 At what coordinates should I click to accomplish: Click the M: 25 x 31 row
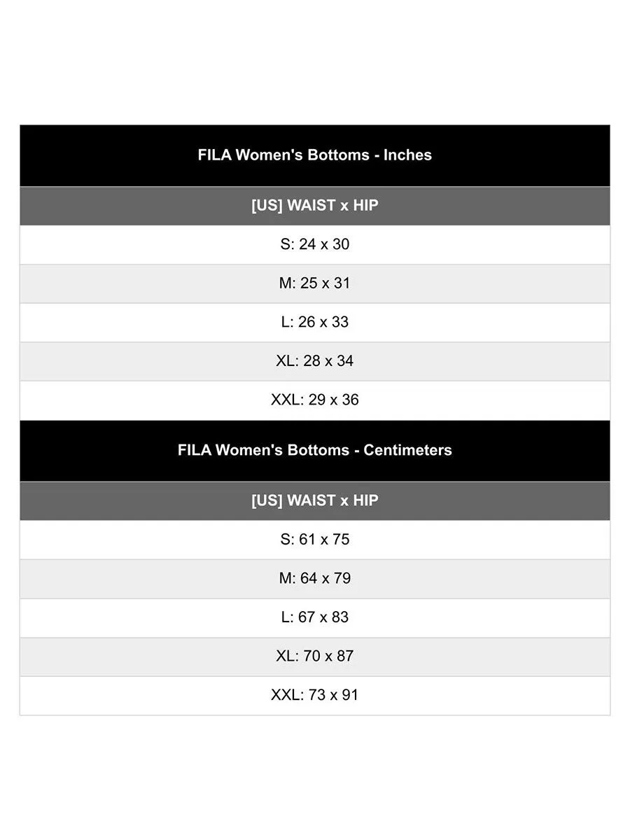tap(314, 283)
